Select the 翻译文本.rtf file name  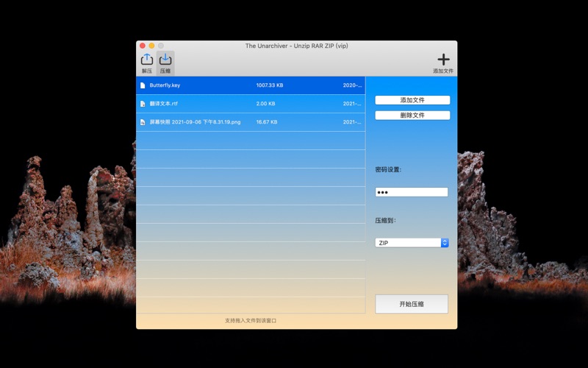click(x=163, y=104)
